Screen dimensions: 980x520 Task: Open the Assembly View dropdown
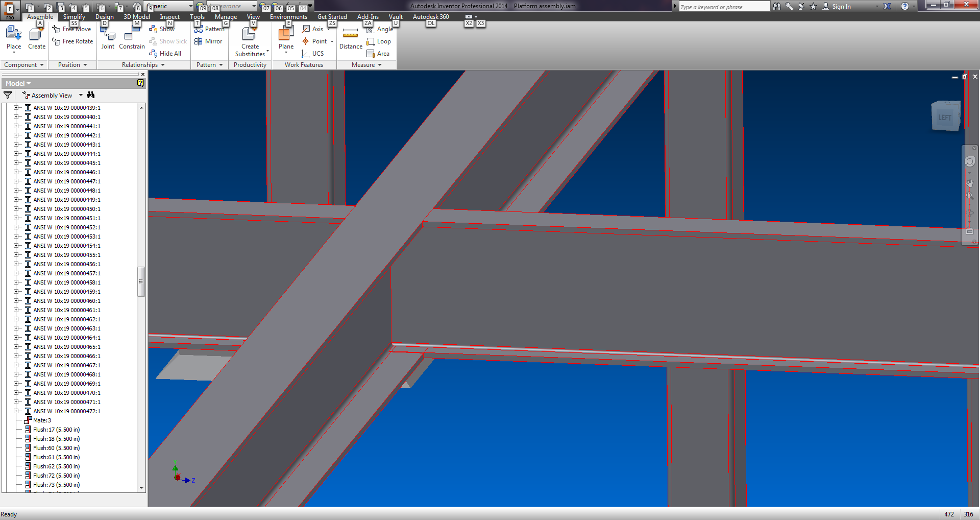80,95
